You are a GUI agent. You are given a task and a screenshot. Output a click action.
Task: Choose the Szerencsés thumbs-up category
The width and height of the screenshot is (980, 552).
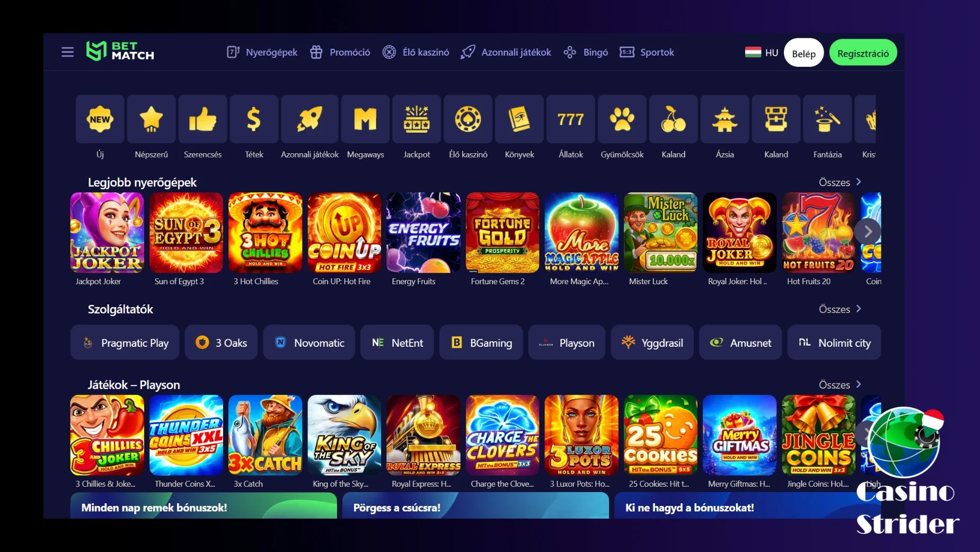pos(203,119)
